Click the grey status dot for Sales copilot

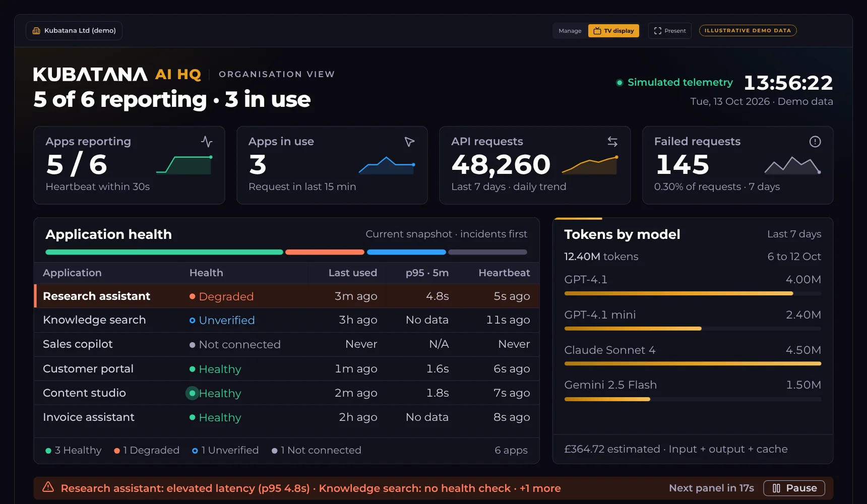click(x=192, y=345)
